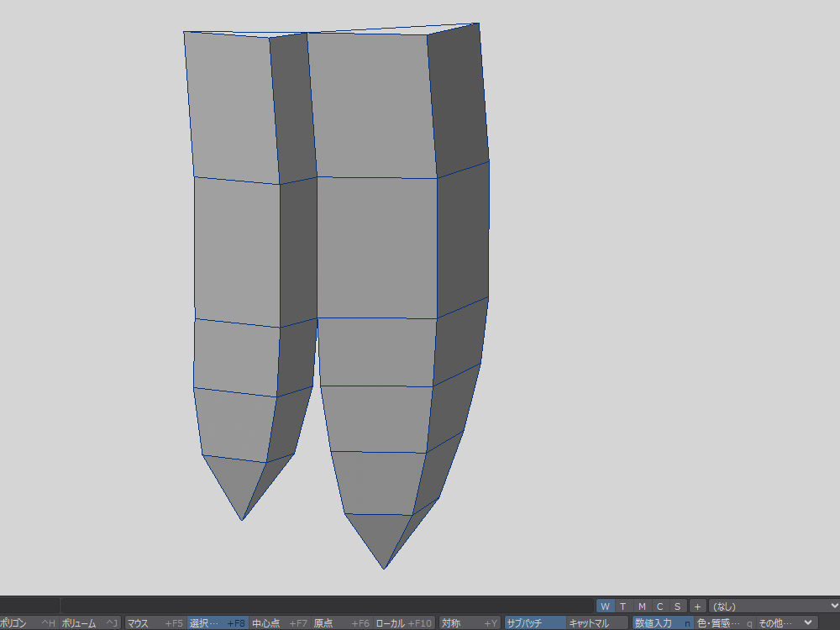Click the left leg bottom tip point
This screenshot has width=840, height=630.
click(242, 520)
